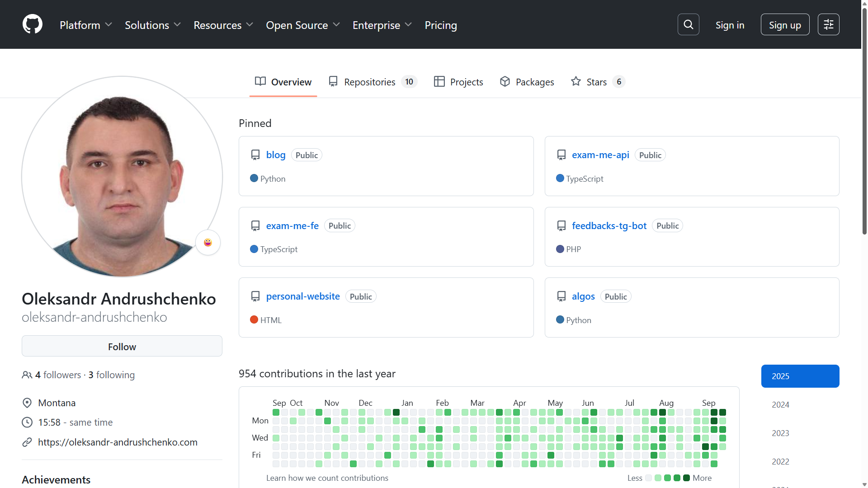Click the link icon beside the website URL
This screenshot has height=488, width=868.
tap(27, 442)
